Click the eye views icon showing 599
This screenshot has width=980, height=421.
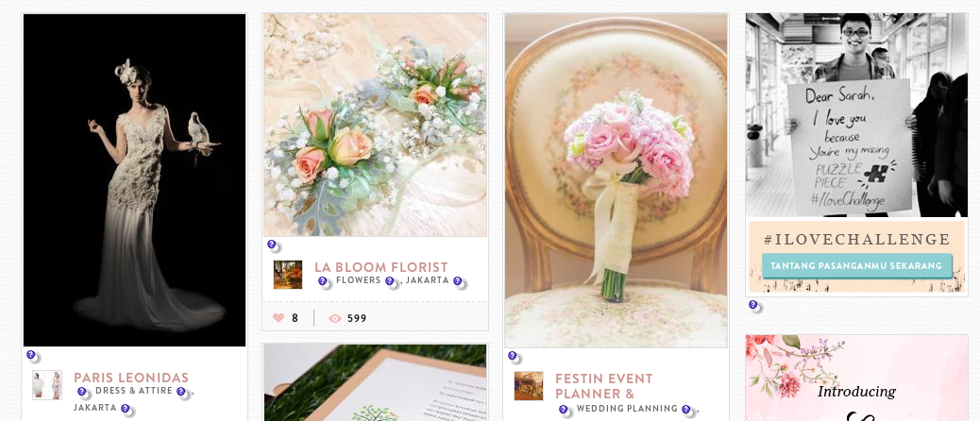pos(335,318)
